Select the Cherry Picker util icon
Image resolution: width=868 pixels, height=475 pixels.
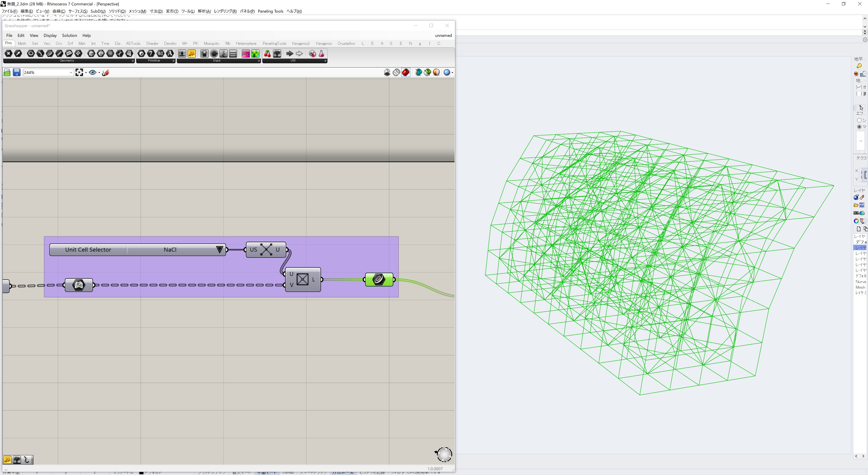point(268,54)
